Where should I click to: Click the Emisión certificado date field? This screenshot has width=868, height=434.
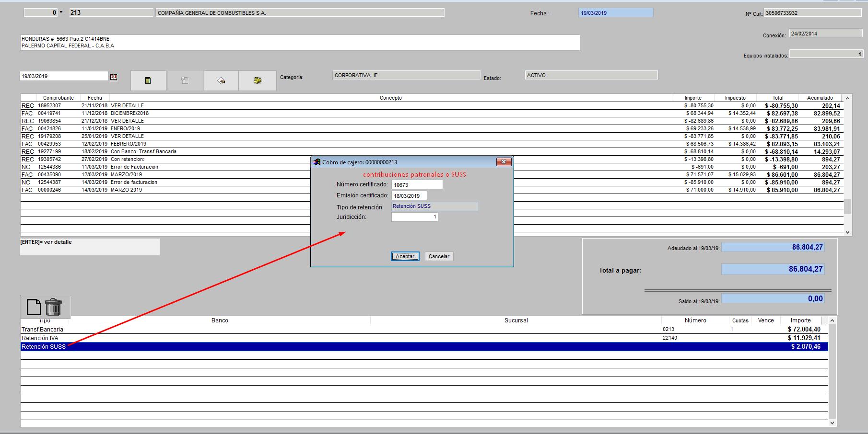point(409,196)
